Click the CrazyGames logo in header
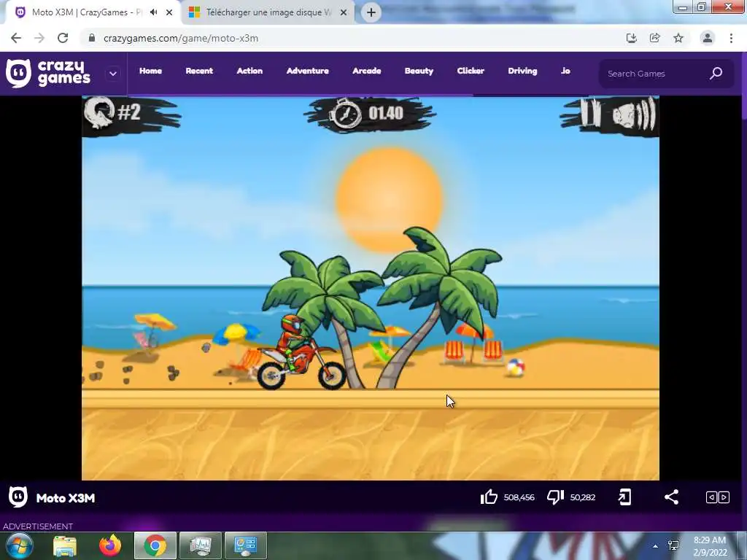Image resolution: width=747 pixels, height=560 pixels. coord(47,74)
